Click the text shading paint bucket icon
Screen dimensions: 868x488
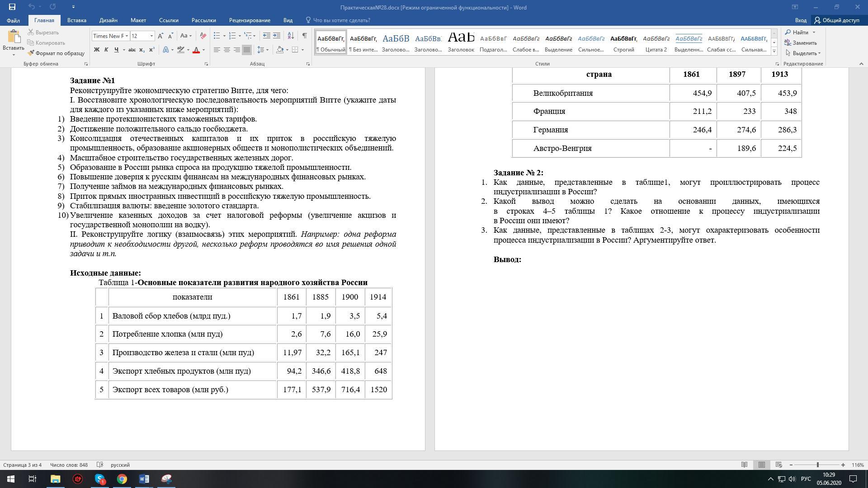click(x=280, y=50)
